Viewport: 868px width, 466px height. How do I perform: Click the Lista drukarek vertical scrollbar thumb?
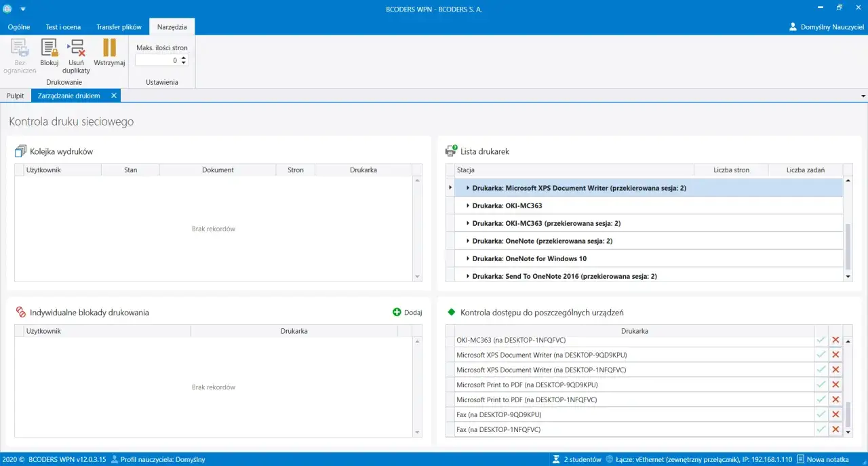(x=848, y=246)
